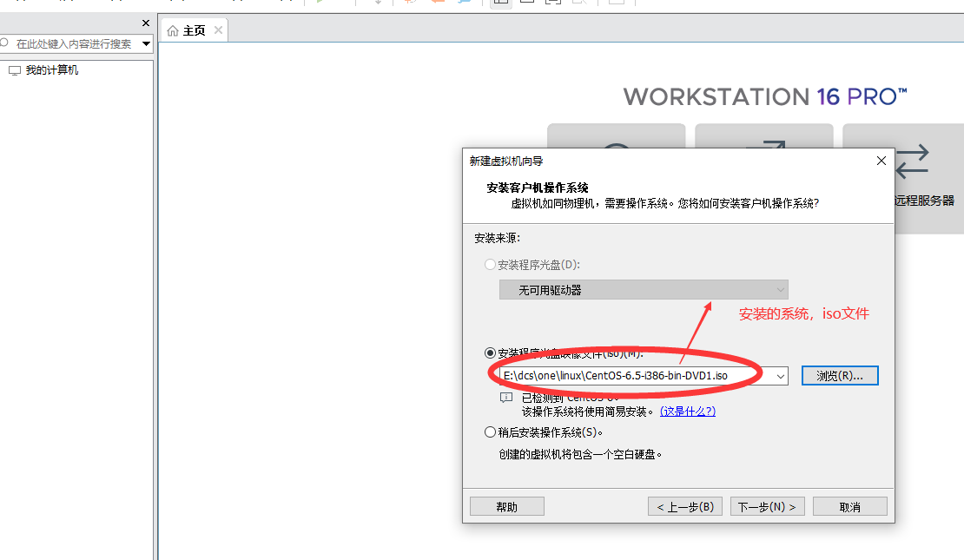964x560 pixels.
Task: Go back with 上一步(B) button
Action: [685, 506]
